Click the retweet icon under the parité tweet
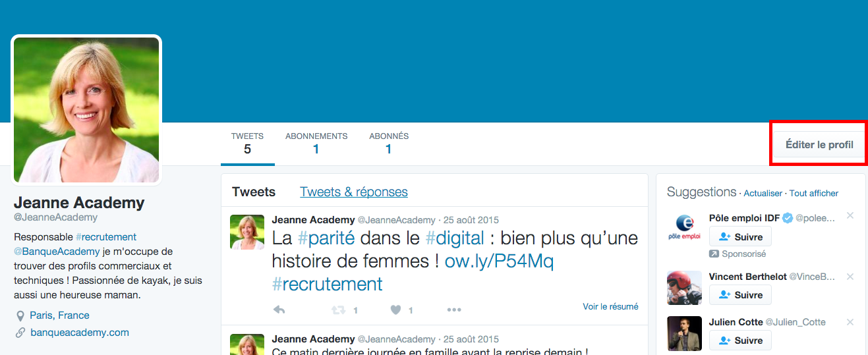The height and width of the screenshot is (355, 868). coord(337,310)
